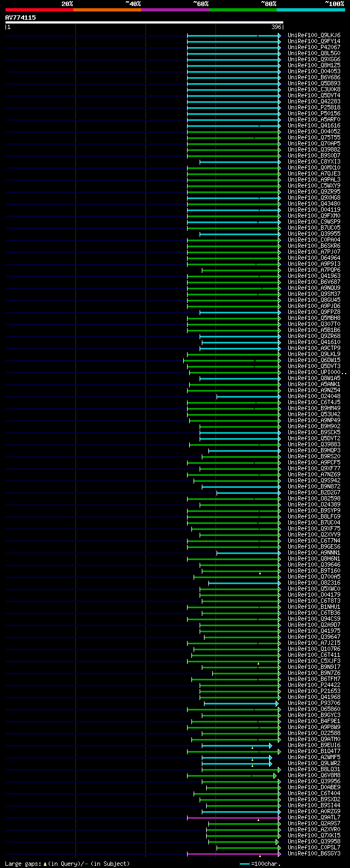Open hit UniRef100_P25818
This screenshot has height=868, width=350.
click(x=314, y=107)
